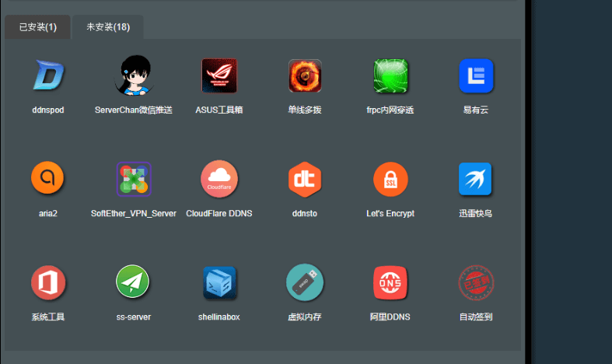The image size is (612, 364).
Task: Open the ASUS工具箱 ROG icon
Action: [x=219, y=75]
